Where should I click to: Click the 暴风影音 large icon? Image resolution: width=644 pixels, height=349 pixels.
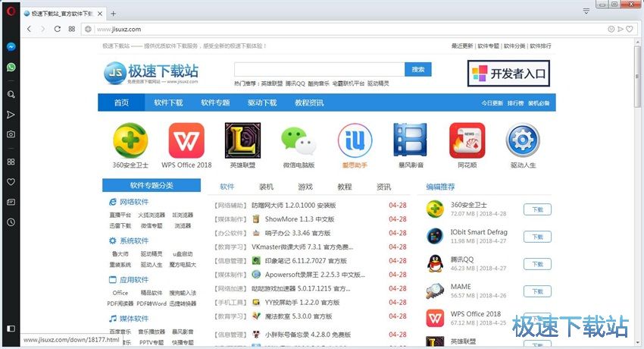(411, 140)
